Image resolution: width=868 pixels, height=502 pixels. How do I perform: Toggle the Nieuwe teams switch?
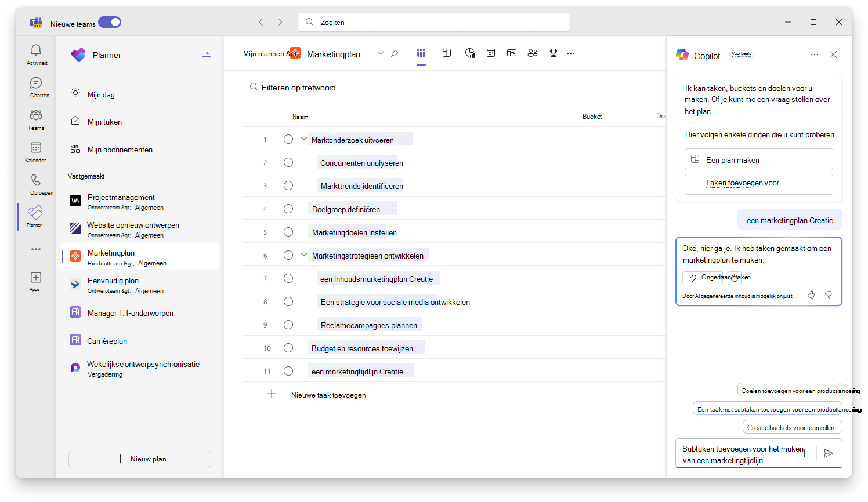pos(110,22)
